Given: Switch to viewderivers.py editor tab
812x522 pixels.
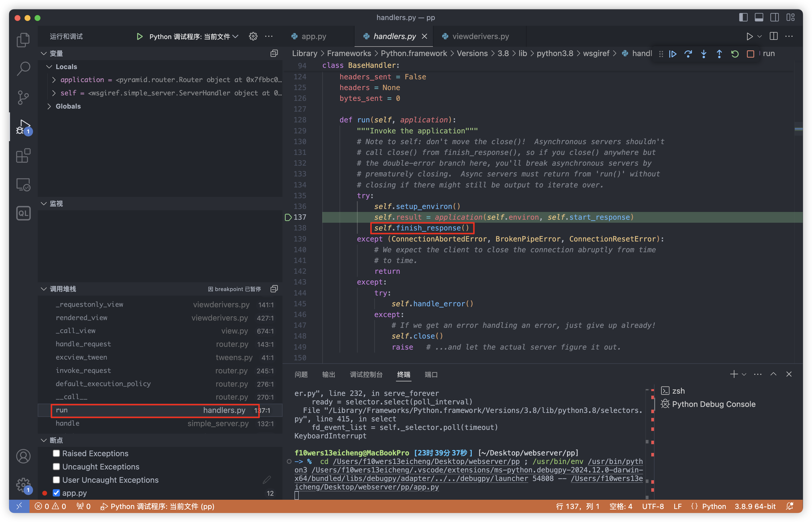Looking at the screenshot, I should 480,36.
